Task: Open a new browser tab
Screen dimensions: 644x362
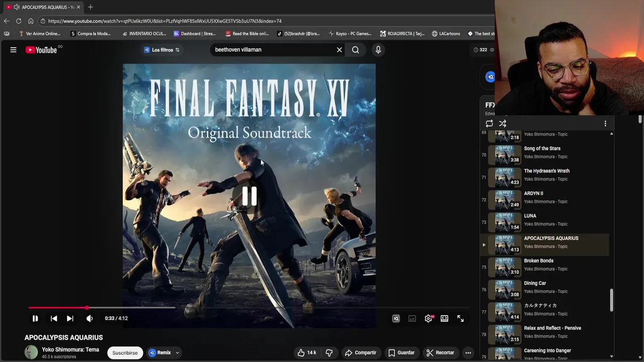Action: [91, 7]
